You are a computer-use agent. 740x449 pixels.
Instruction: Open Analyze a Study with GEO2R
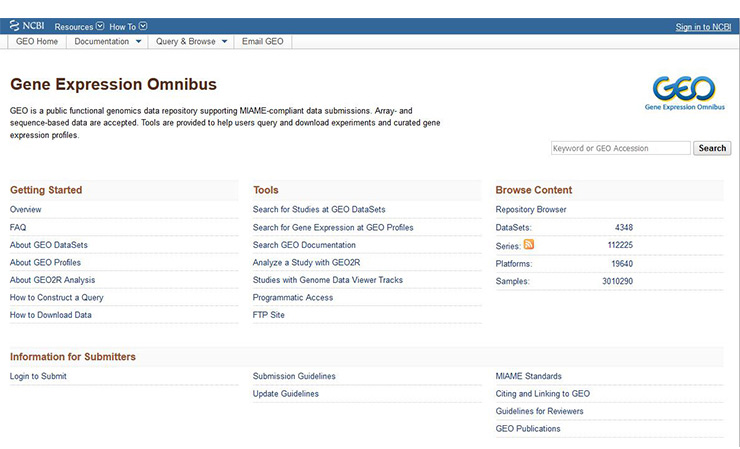click(306, 263)
